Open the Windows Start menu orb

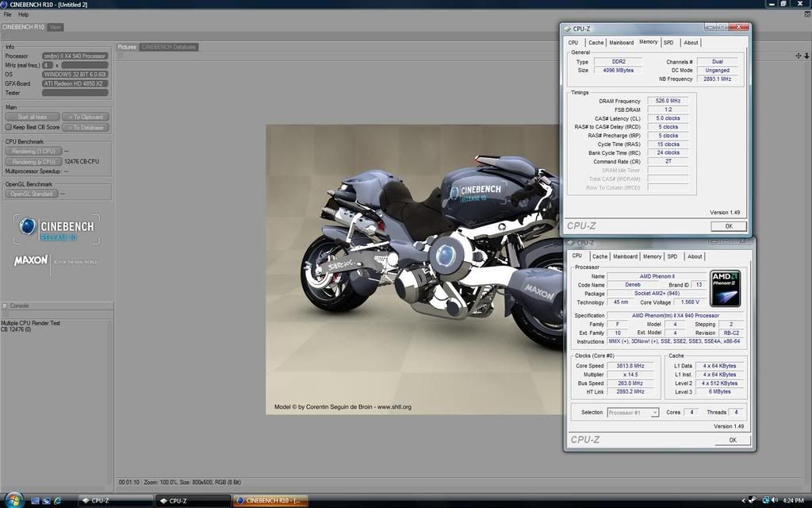coord(13,500)
